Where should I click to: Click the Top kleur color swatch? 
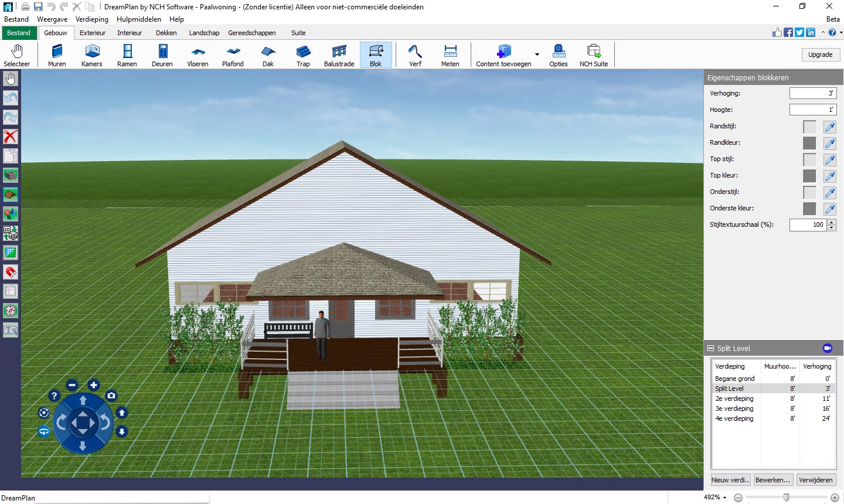pos(809,176)
